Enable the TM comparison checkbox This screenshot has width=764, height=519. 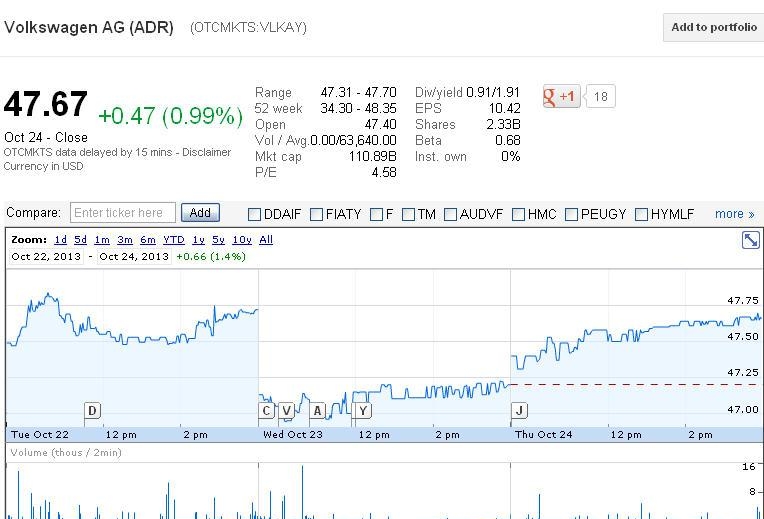click(408, 214)
